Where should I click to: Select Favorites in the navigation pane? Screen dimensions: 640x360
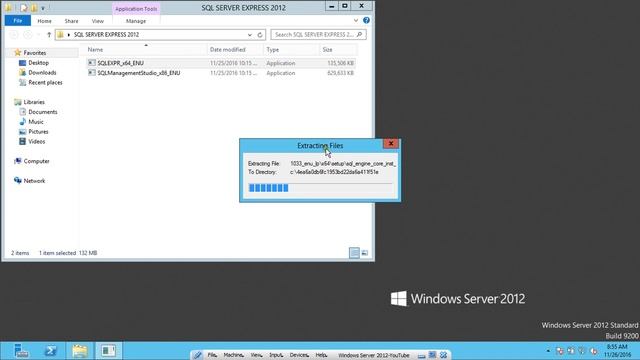(x=35, y=53)
